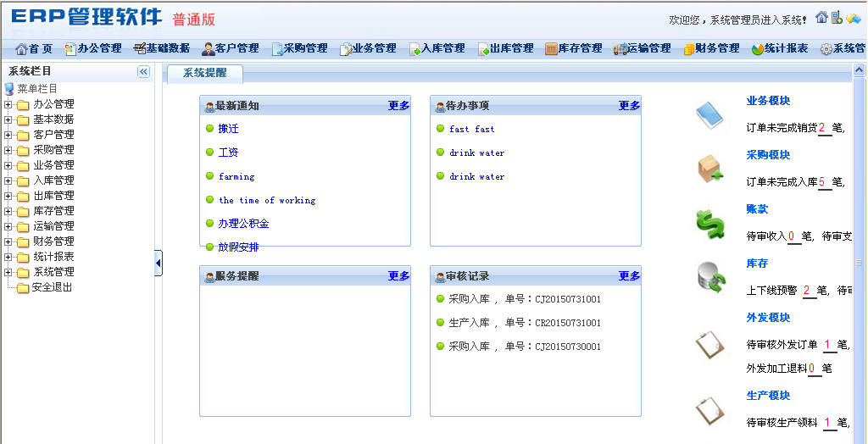Open the chat bubbles icon

(854, 19)
